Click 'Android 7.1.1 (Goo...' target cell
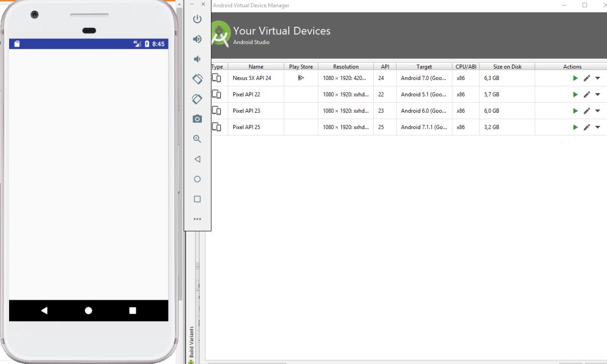The height and width of the screenshot is (364, 607). coord(424,127)
